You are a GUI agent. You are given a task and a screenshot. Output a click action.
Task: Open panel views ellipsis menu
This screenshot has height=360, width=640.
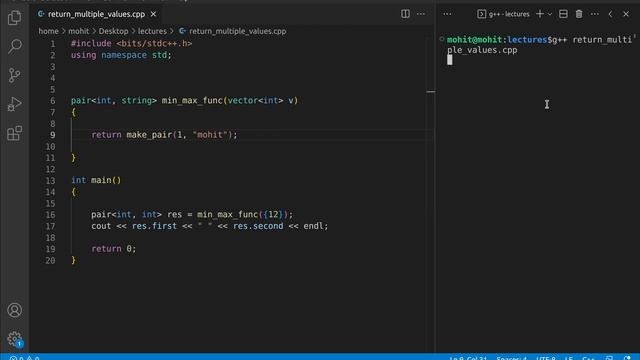click(447, 14)
